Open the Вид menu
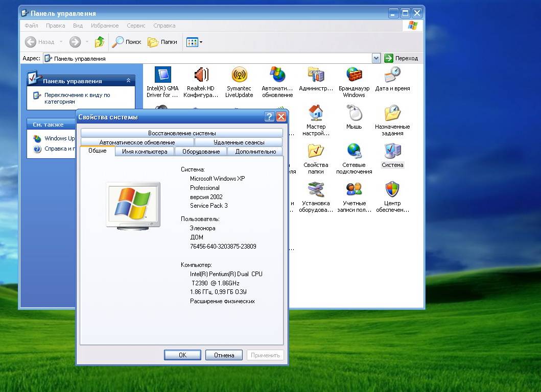 pyautogui.click(x=78, y=26)
